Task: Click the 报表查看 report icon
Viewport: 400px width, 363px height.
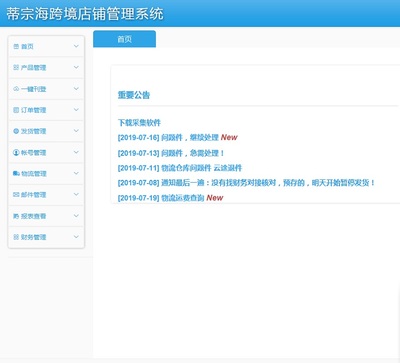Action: click(16, 216)
